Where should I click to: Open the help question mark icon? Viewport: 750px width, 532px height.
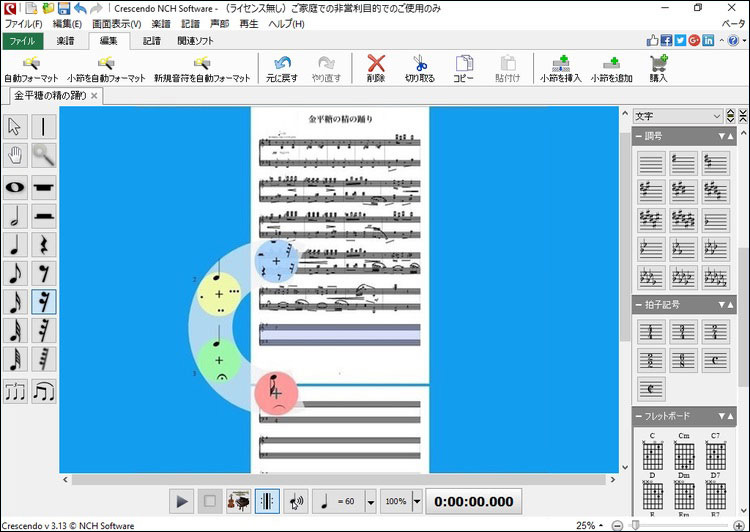tap(733, 41)
